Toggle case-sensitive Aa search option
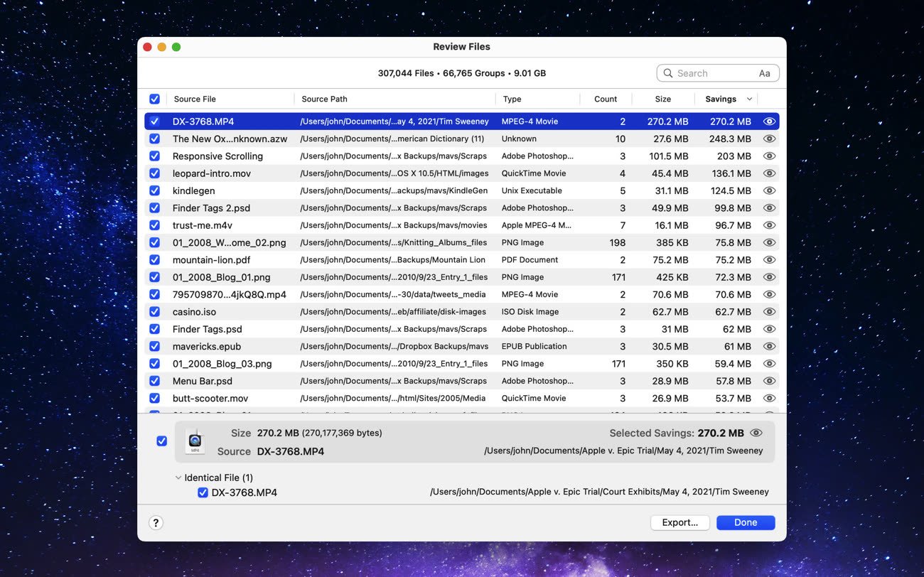 tap(765, 73)
